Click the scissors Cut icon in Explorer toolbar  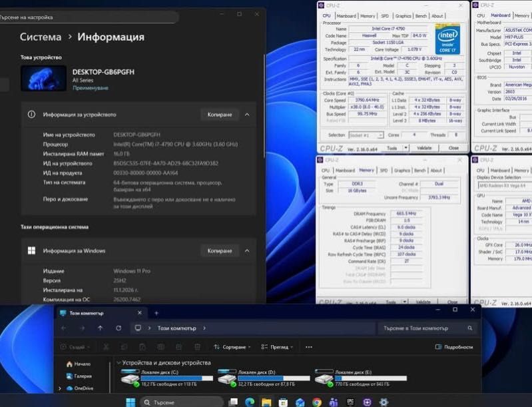tap(106, 347)
